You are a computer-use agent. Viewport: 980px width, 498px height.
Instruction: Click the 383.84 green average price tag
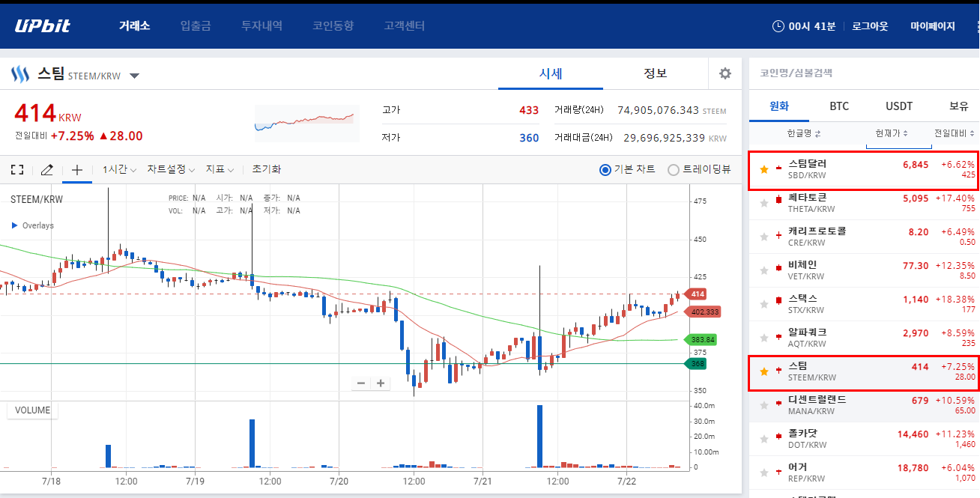(x=701, y=340)
